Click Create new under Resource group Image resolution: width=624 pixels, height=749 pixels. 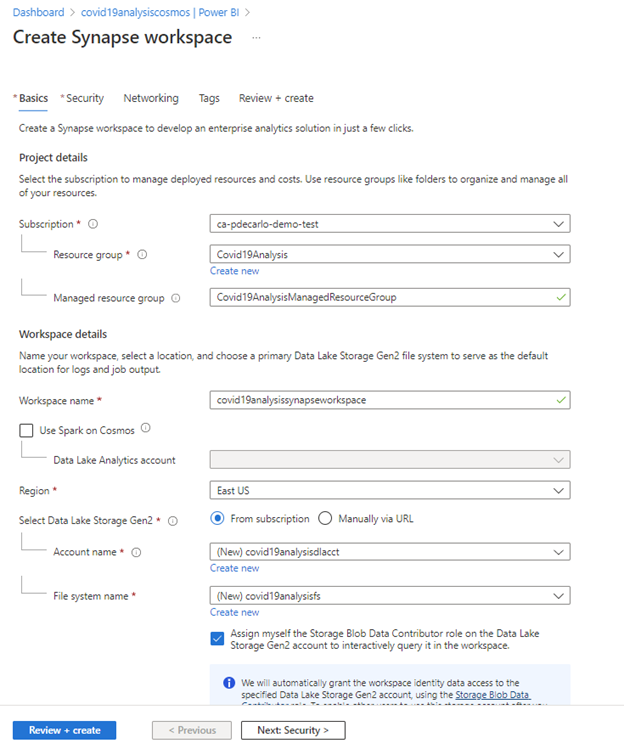click(x=235, y=271)
